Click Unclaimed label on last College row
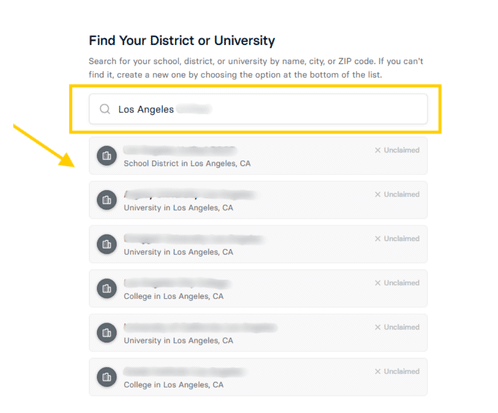This screenshot has height=413, width=498. click(401, 371)
